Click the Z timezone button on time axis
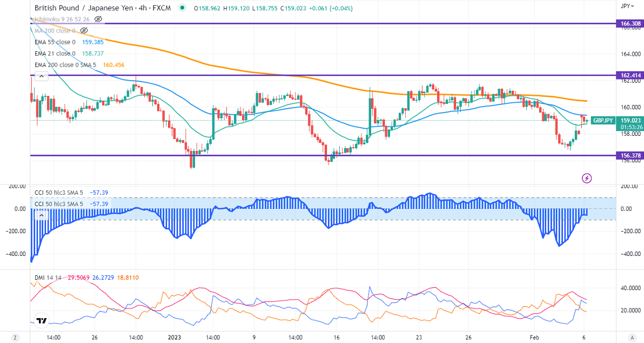The height and width of the screenshot is (343, 644). [16, 337]
